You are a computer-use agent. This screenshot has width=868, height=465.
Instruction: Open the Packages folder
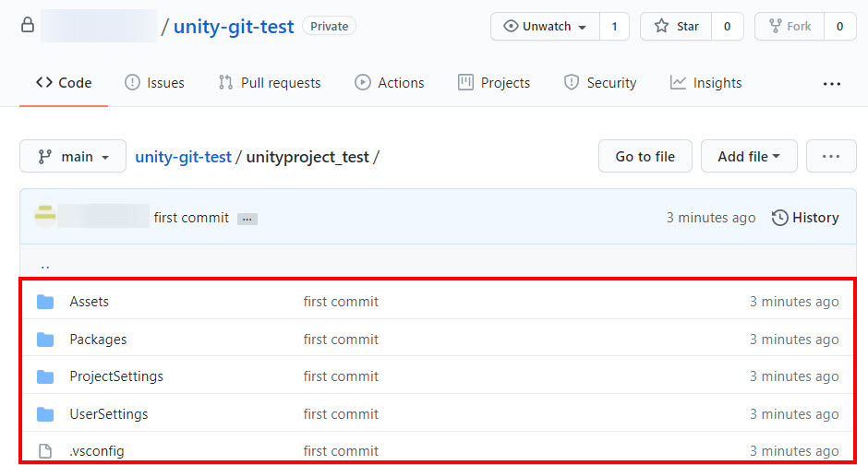click(x=98, y=340)
